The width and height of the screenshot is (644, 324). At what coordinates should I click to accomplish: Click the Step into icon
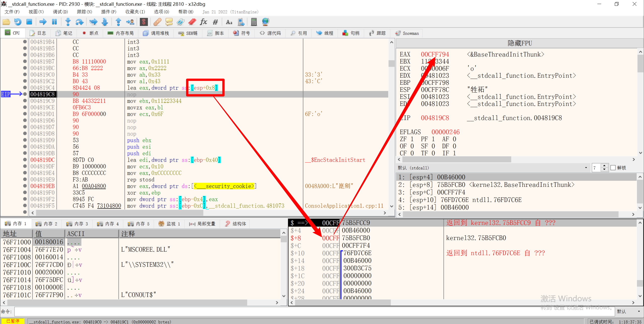(x=68, y=22)
